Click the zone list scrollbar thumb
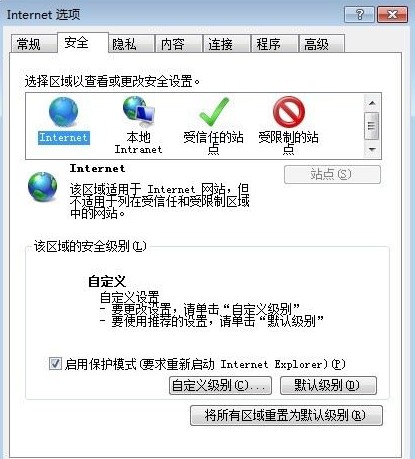Screen dimensions: 415x459 pyautogui.click(x=372, y=126)
